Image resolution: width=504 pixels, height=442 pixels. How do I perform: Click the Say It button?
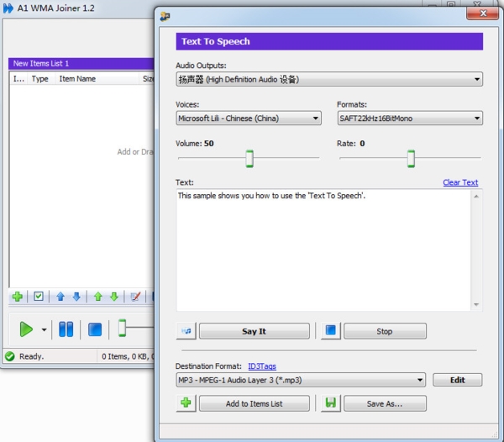(254, 331)
